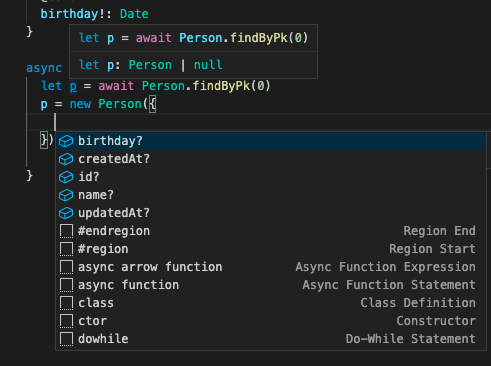Insert the ctor constructor snippet

(271, 321)
